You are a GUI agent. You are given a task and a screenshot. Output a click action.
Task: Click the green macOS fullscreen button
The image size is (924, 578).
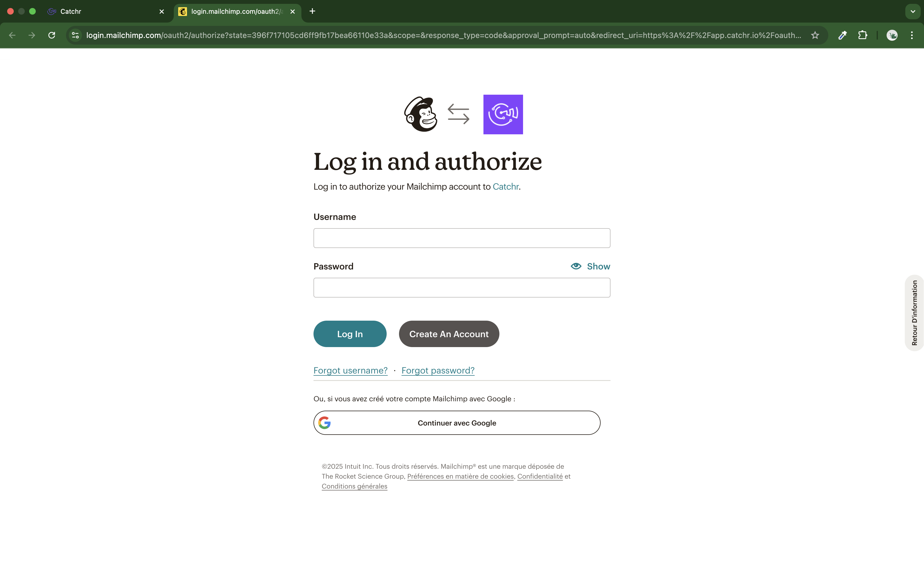32,12
